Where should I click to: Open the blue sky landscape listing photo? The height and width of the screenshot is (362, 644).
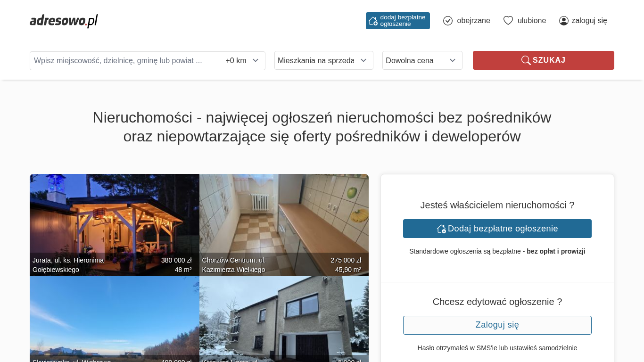coord(114,316)
